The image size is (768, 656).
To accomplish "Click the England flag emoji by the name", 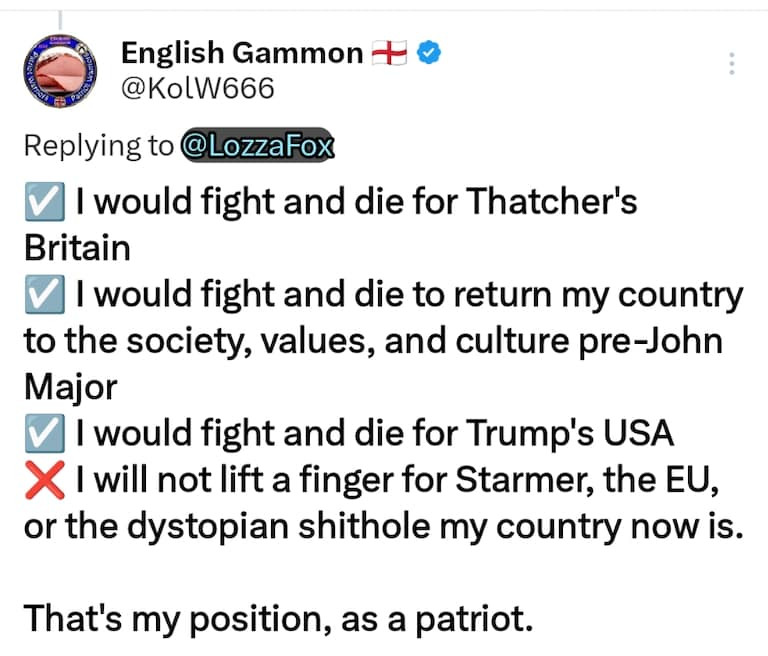I will click(x=388, y=54).
